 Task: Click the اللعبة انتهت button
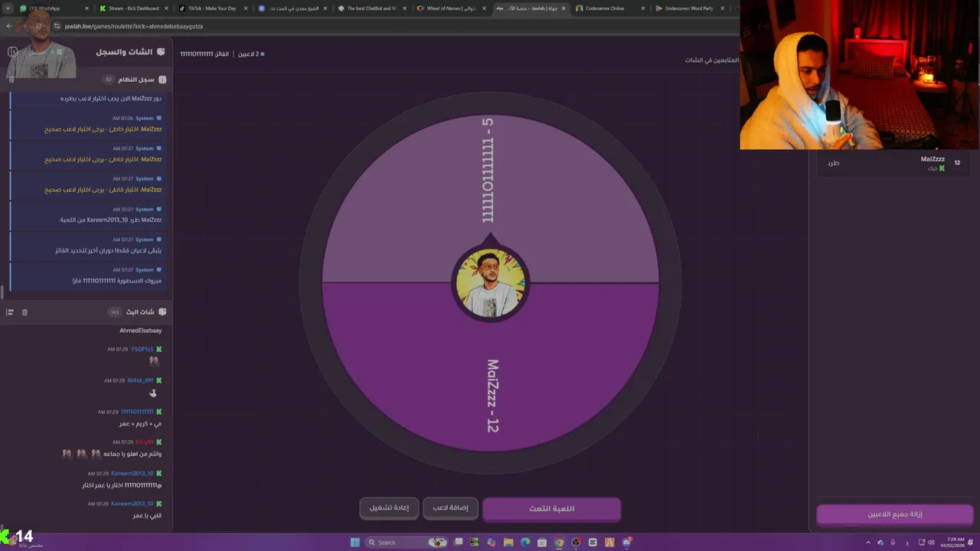coord(551,509)
